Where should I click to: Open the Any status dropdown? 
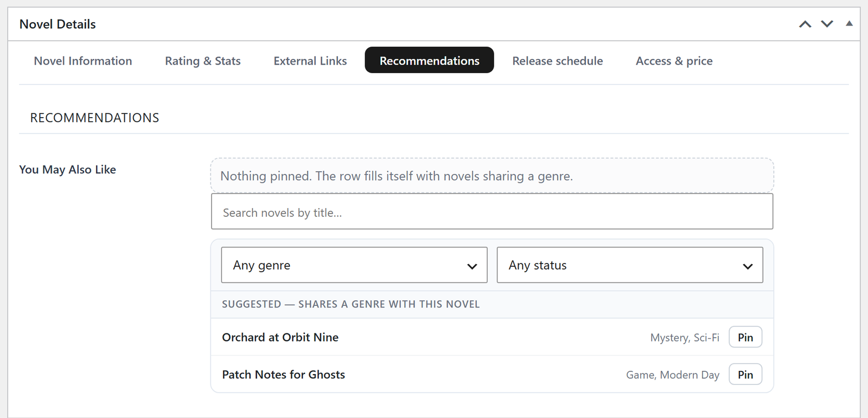630,265
